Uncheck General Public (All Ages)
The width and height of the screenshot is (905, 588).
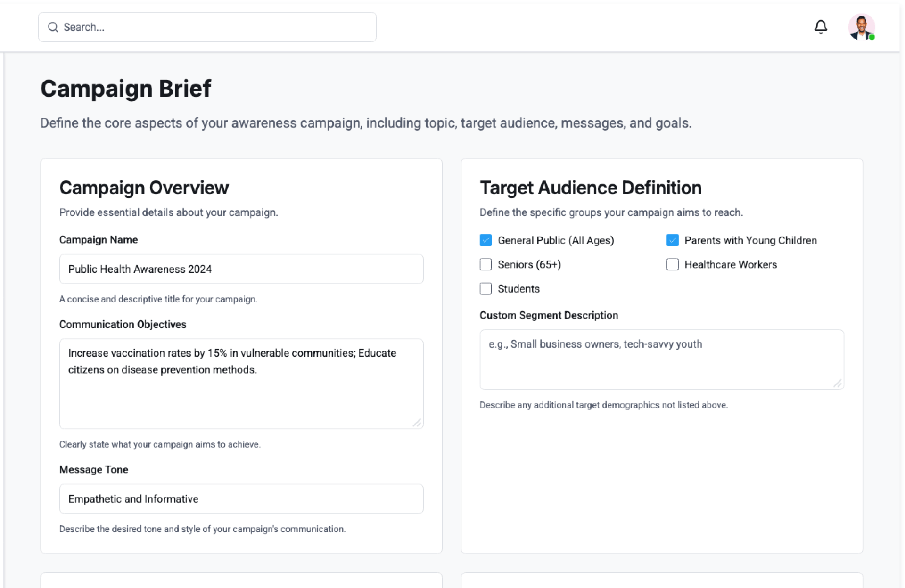(x=485, y=240)
